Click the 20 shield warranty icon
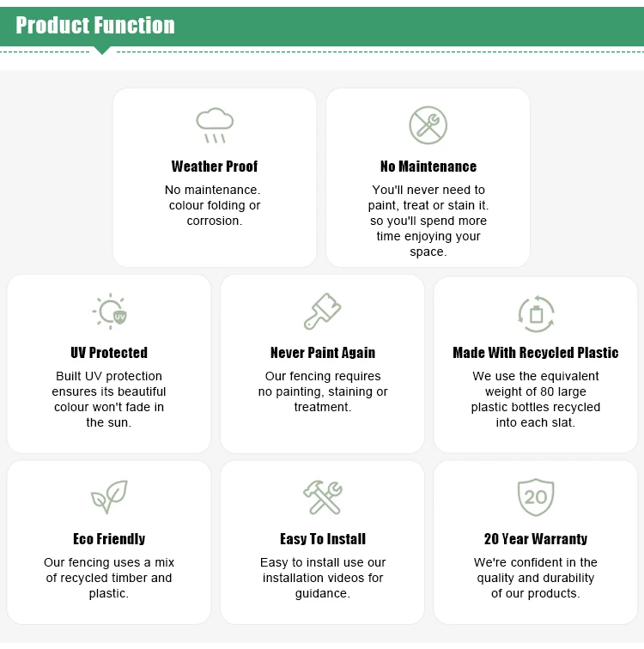The width and height of the screenshot is (644, 649). 536,497
